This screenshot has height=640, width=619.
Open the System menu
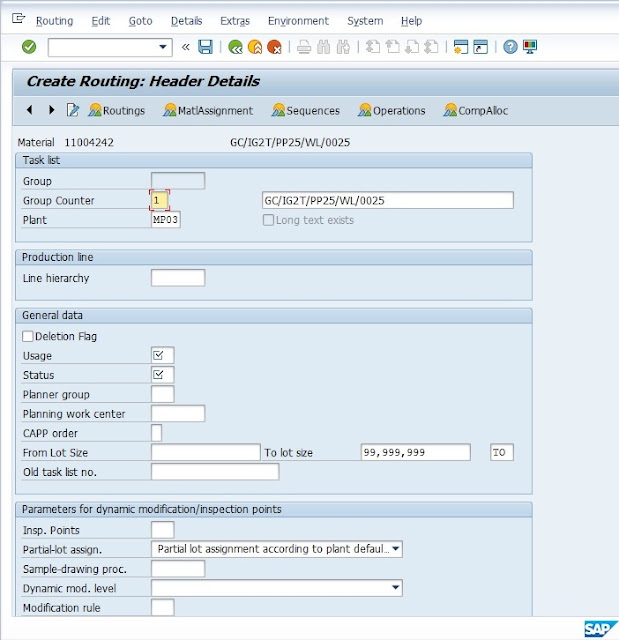coord(365,21)
